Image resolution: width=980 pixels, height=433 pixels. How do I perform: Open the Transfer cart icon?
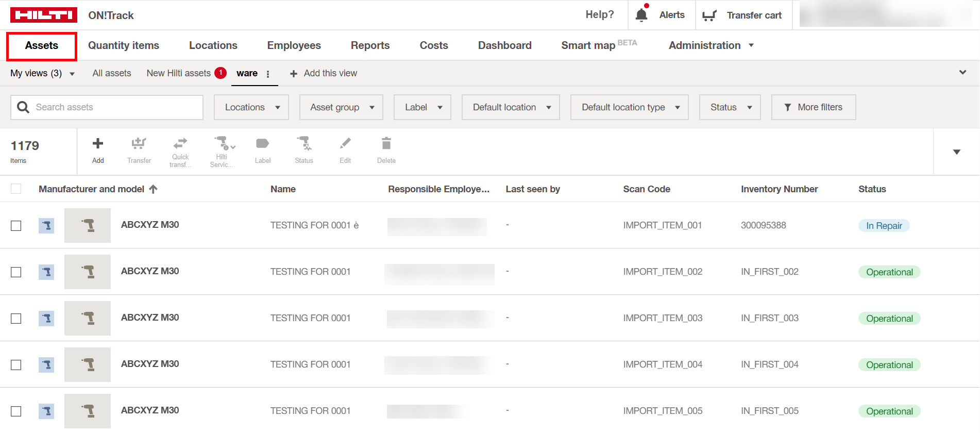(x=709, y=15)
